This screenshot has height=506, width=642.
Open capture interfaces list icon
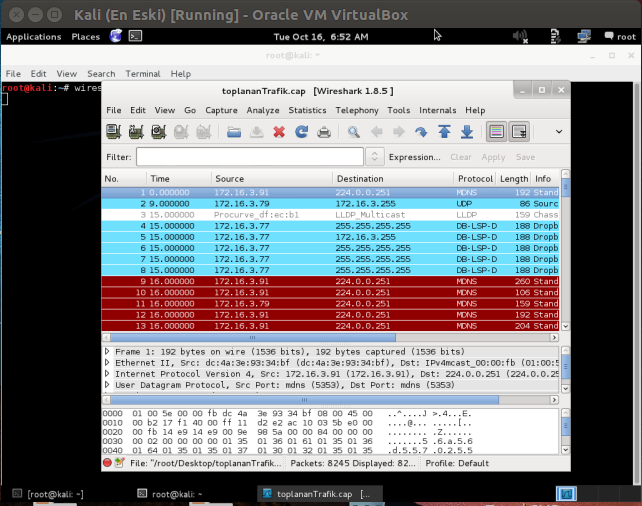[x=113, y=132]
